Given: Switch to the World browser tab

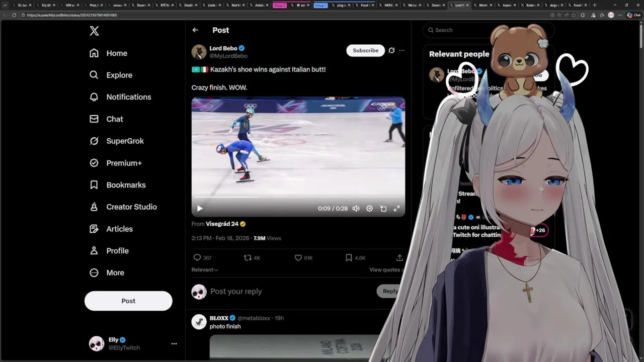Looking at the screenshot, I should click(x=481, y=5).
